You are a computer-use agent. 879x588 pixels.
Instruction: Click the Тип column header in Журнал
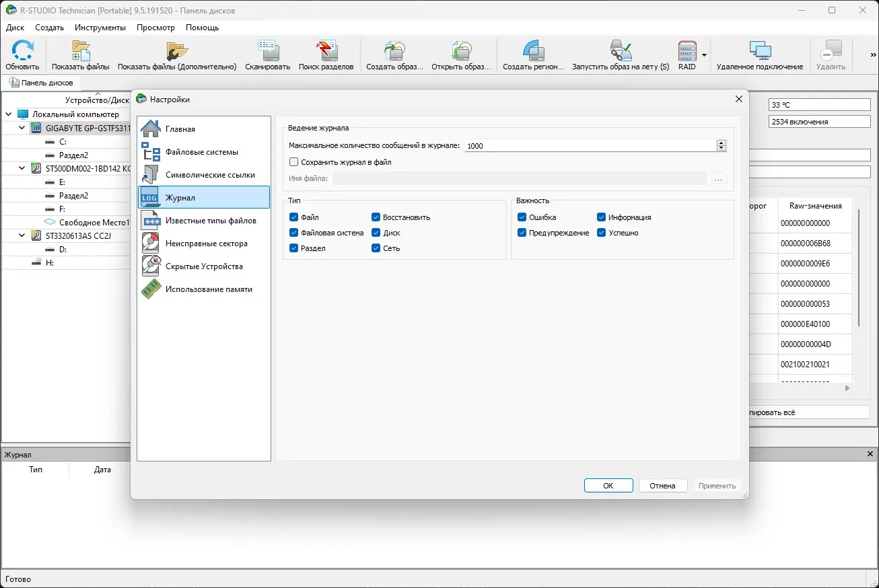point(36,470)
